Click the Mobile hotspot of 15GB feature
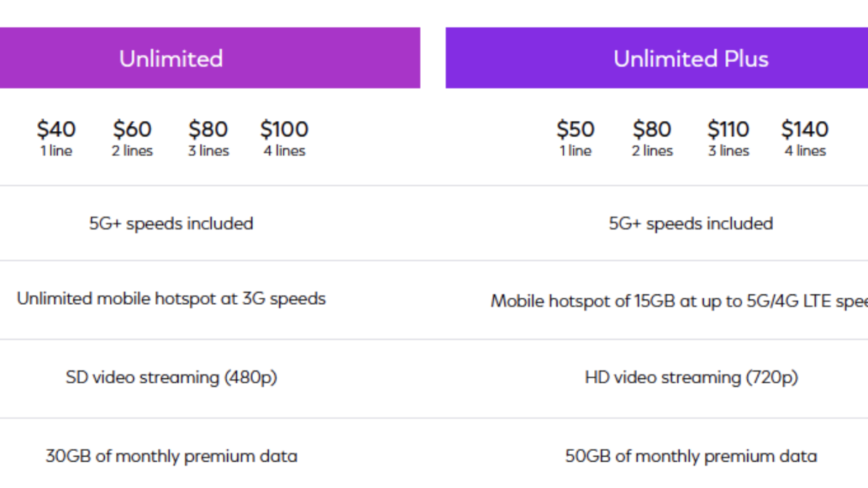Viewport: 868px width, 488px height. (x=680, y=301)
